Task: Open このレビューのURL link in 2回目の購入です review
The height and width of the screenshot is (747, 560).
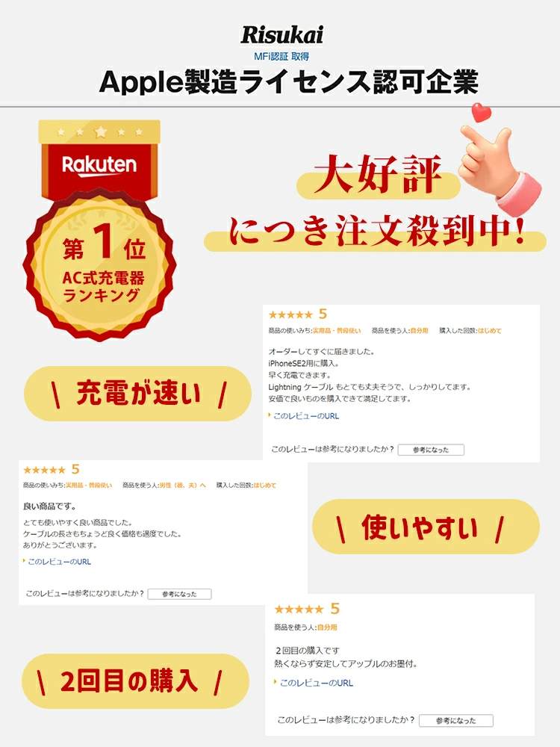Action: pyautogui.click(x=316, y=684)
